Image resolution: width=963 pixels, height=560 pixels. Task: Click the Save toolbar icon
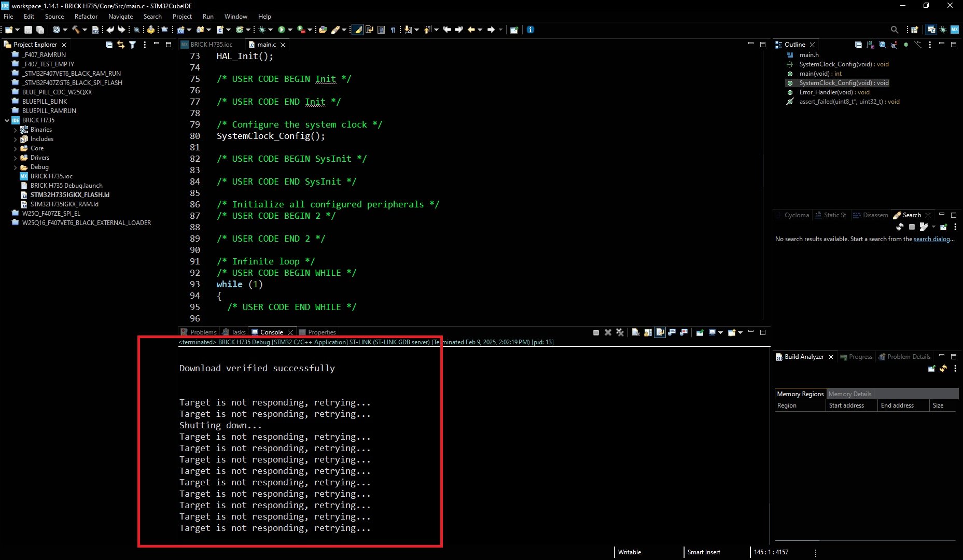click(x=28, y=30)
